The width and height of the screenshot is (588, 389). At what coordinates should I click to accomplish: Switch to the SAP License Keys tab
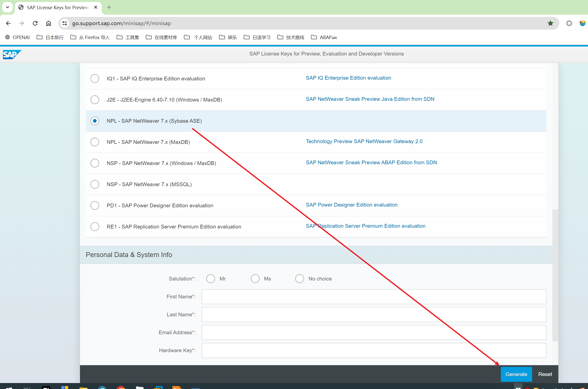point(57,7)
